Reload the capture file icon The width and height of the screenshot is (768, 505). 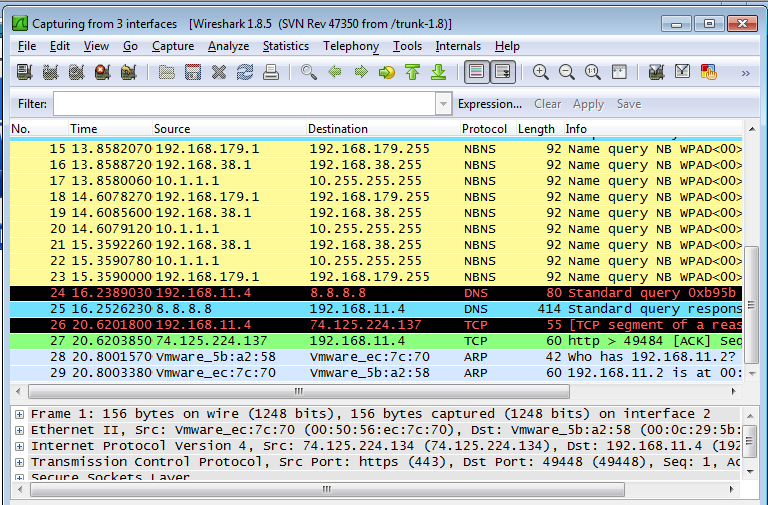[x=245, y=72]
